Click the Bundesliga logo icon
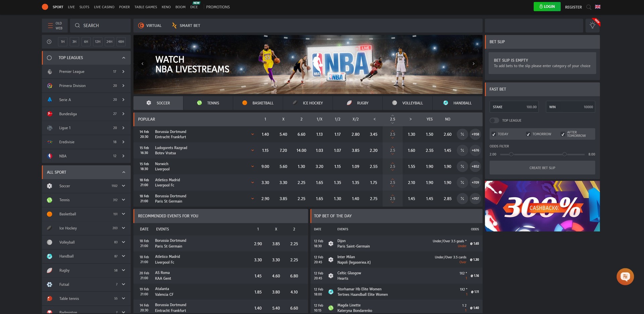The image size is (644, 314). click(50, 114)
